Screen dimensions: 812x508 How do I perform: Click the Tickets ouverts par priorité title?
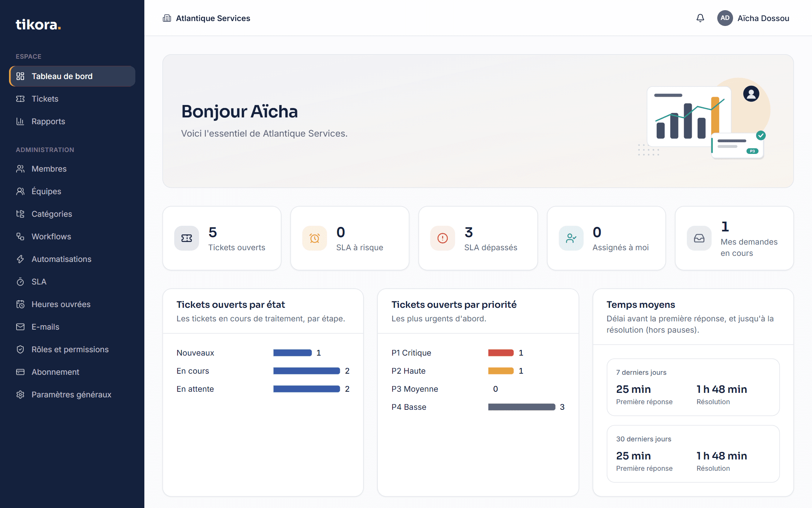tap(454, 305)
